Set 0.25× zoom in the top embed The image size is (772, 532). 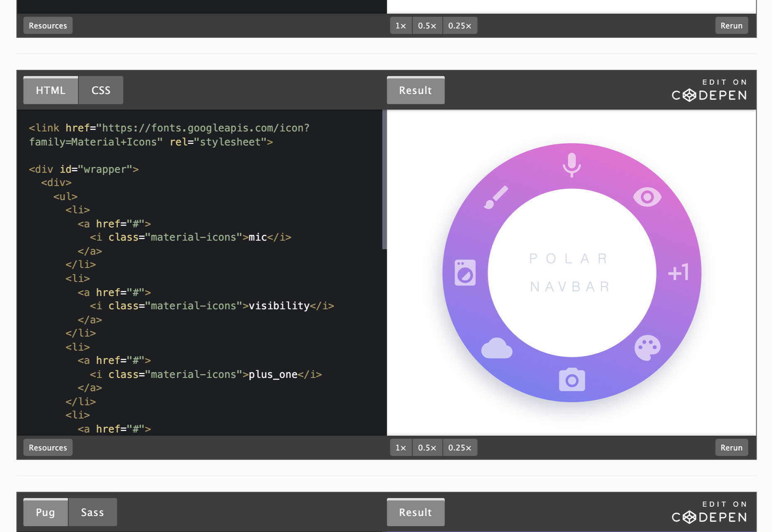460,25
